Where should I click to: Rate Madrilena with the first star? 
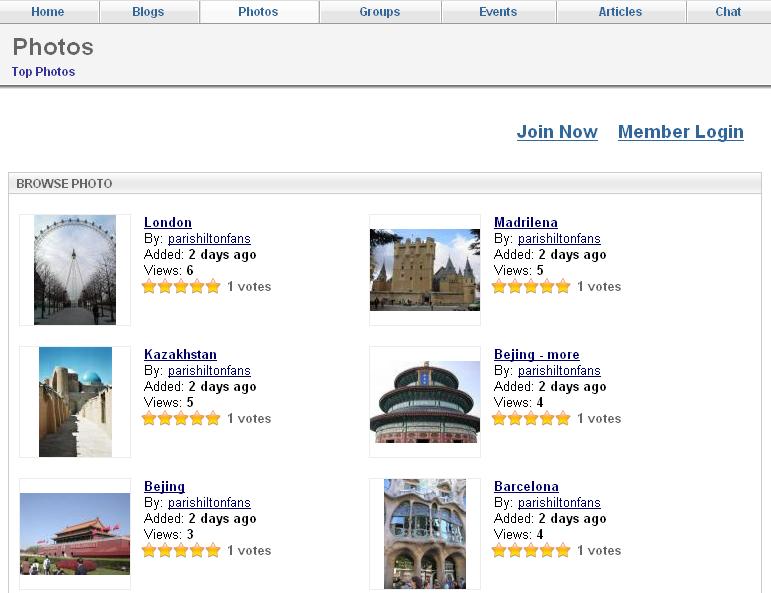(x=499, y=287)
